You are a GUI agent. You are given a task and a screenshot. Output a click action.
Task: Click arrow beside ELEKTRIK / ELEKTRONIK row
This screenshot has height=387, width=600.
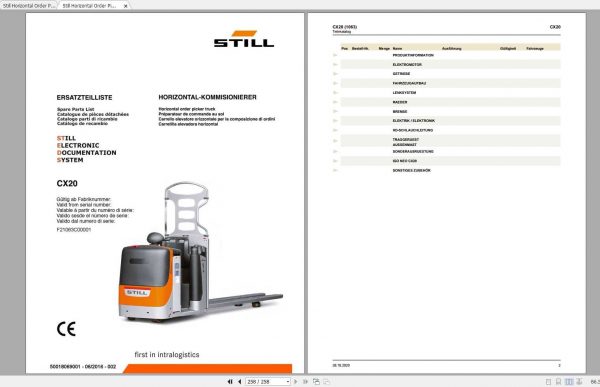pyautogui.click(x=335, y=121)
